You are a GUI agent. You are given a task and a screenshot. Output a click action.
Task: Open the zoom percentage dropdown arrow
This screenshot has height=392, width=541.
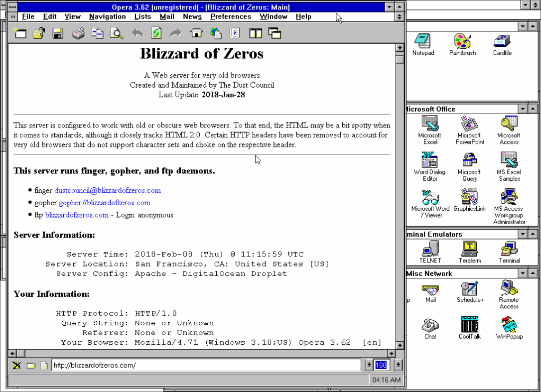pos(398,365)
